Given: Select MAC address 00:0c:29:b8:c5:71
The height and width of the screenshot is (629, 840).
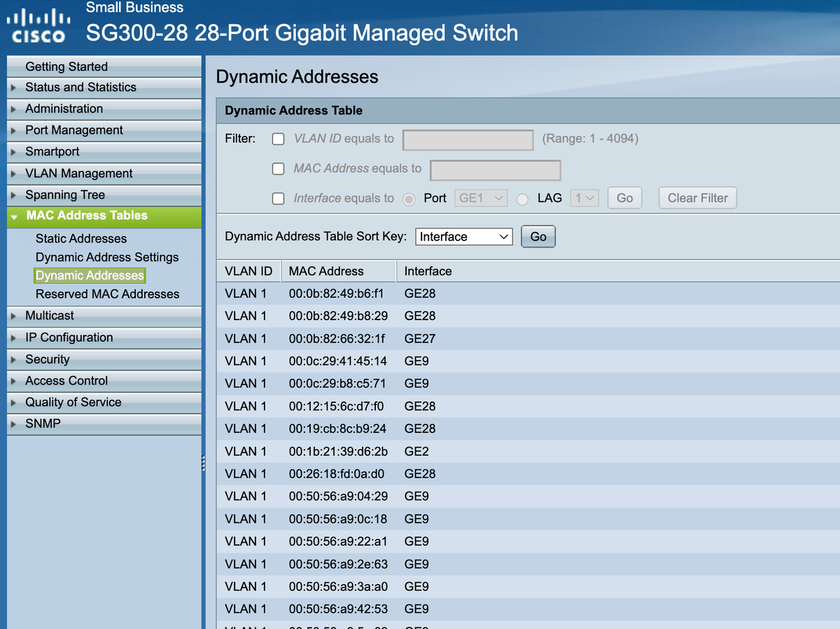Looking at the screenshot, I should [x=337, y=383].
